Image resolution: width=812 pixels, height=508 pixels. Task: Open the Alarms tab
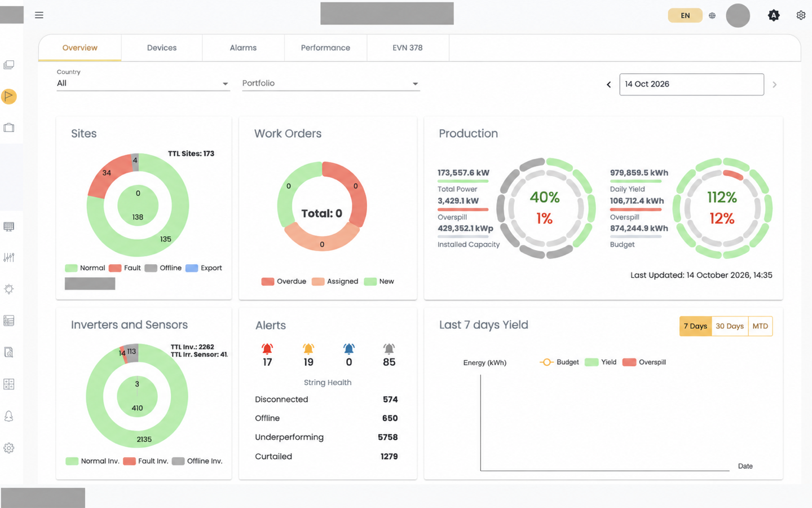243,48
